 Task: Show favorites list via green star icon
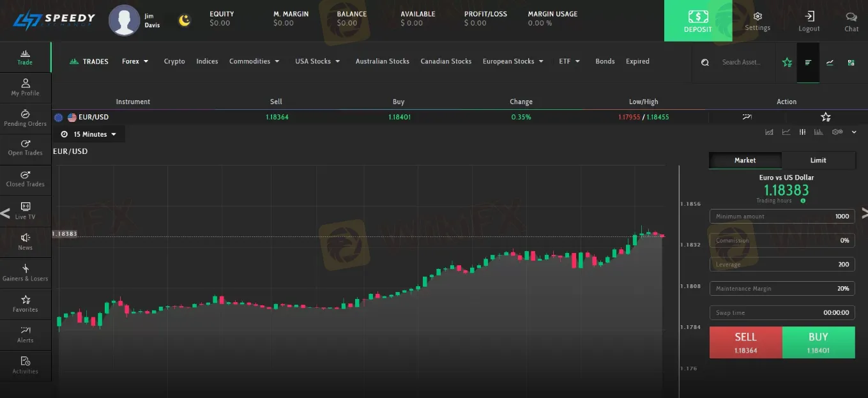coord(787,62)
